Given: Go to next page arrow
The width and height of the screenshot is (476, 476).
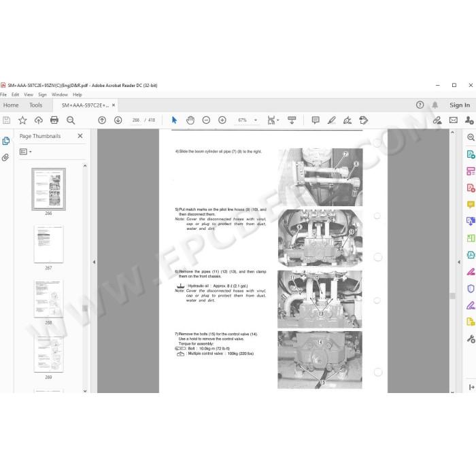Looking at the screenshot, I should [118, 120].
